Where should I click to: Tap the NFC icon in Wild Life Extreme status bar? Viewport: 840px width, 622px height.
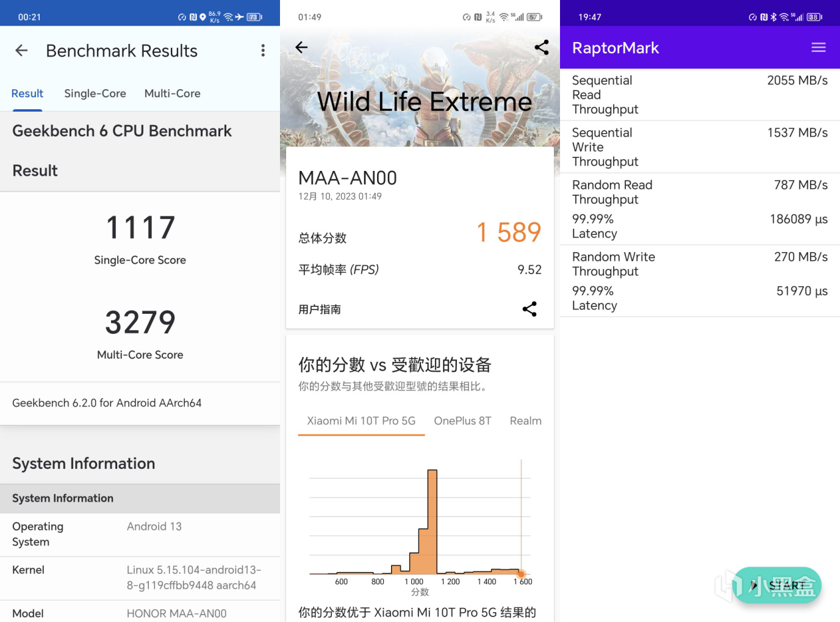478,17
